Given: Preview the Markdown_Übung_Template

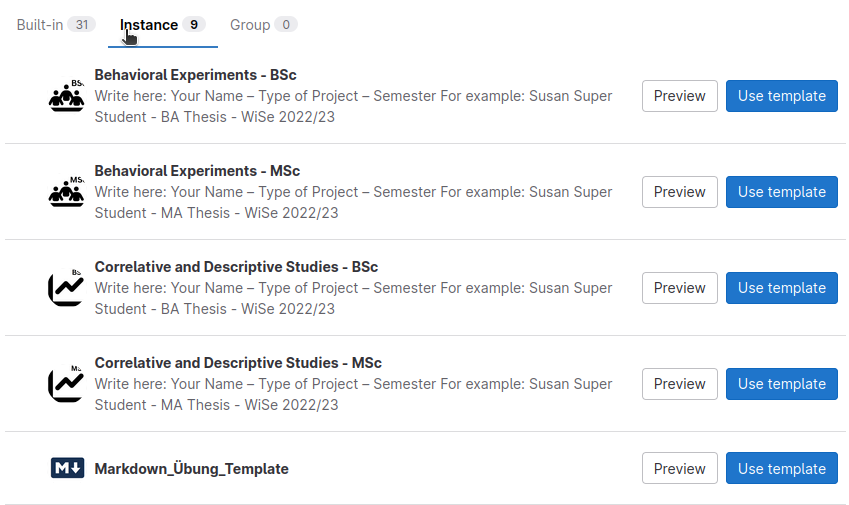Looking at the screenshot, I should click(x=680, y=468).
